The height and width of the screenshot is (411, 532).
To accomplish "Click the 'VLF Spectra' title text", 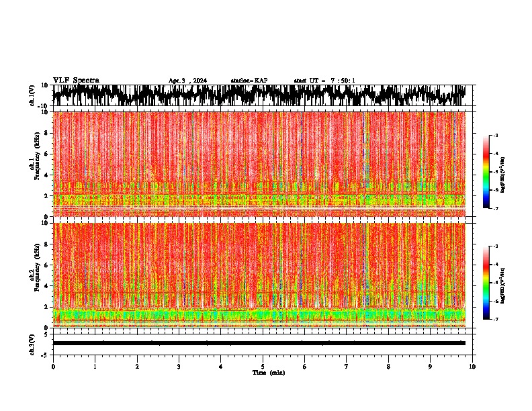I will [76, 81].
